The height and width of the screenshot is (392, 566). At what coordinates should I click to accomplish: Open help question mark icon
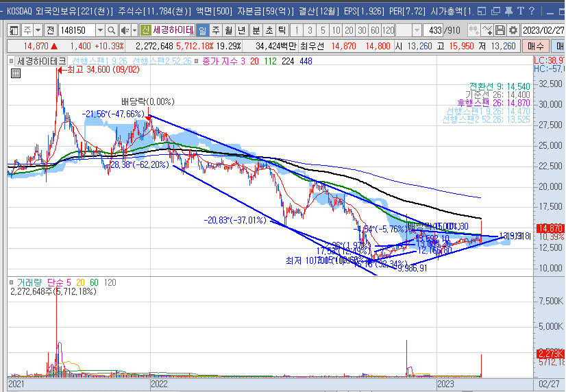(532, 11)
